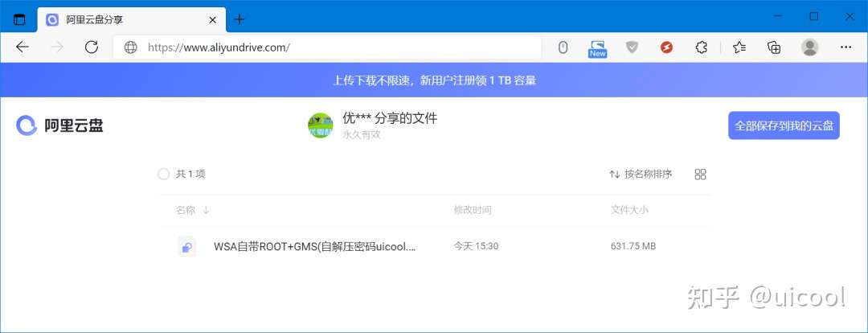The height and width of the screenshot is (333, 868).
Task: Click the 今天 15:30 modified time
Action: [x=476, y=246]
